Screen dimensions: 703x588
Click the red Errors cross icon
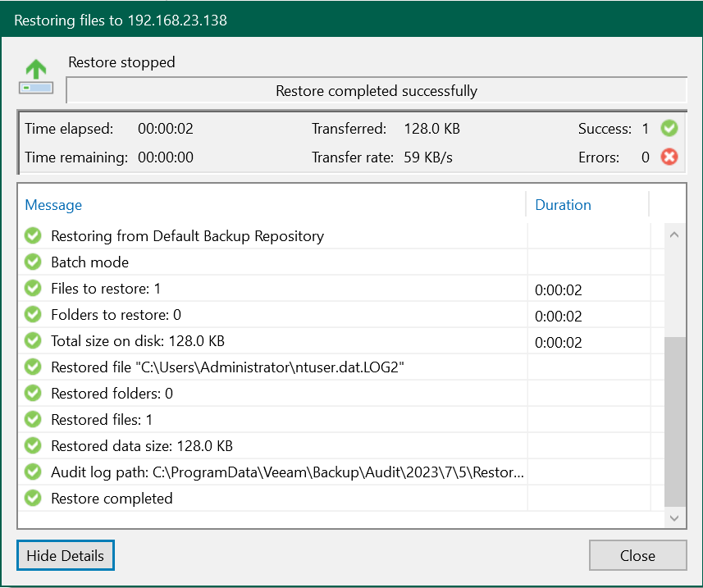669,157
